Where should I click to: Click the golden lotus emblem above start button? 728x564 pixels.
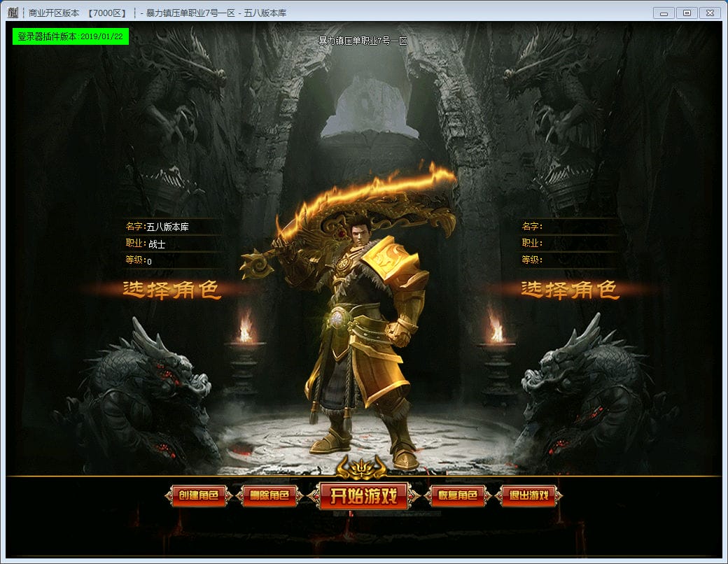click(362, 465)
